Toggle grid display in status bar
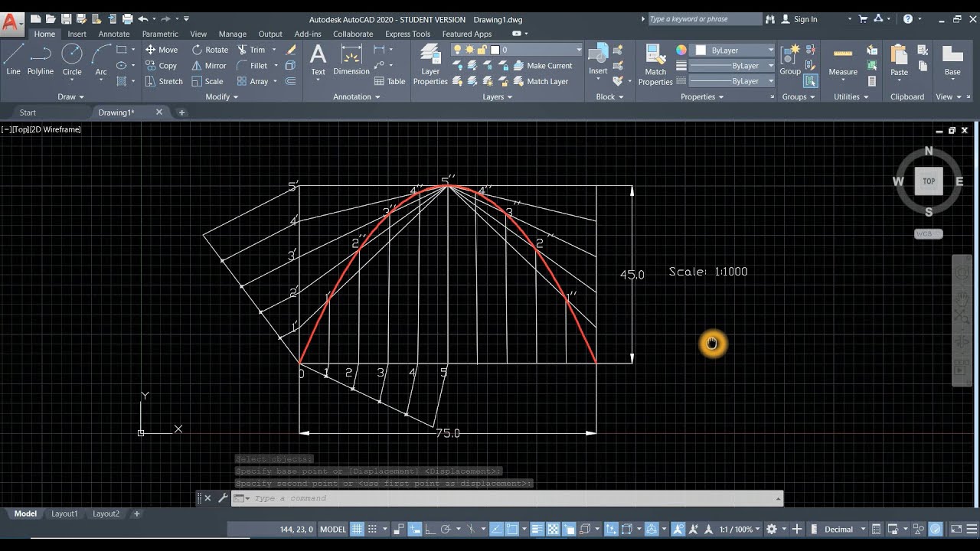This screenshot has width=980, height=551. [357, 529]
